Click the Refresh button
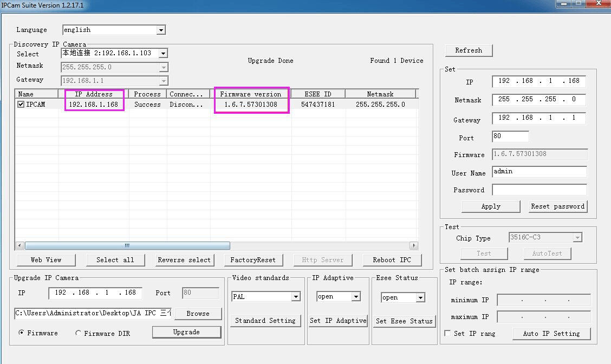 [469, 50]
